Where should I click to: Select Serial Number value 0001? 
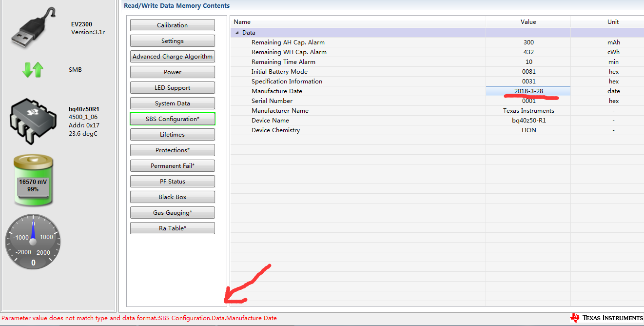coord(528,101)
